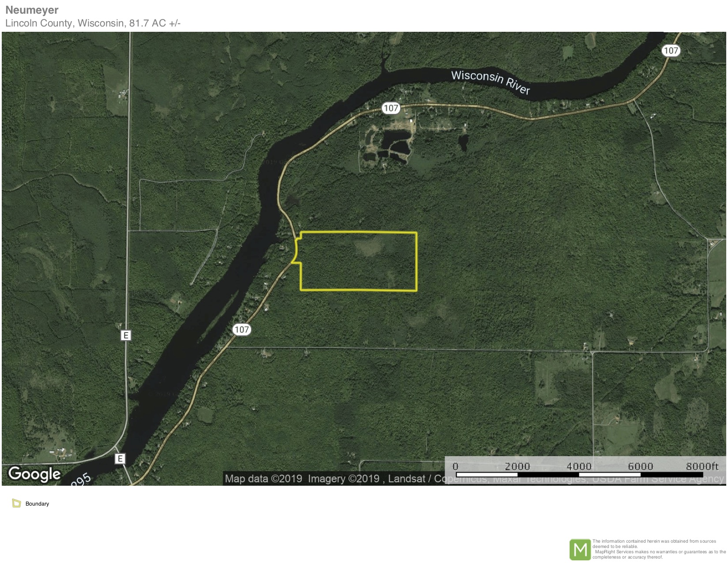This screenshot has height=563, width=728.
Task: Click the 107 highway shield above the ponds
Action: pyautogui.click(x=391, y=108)
